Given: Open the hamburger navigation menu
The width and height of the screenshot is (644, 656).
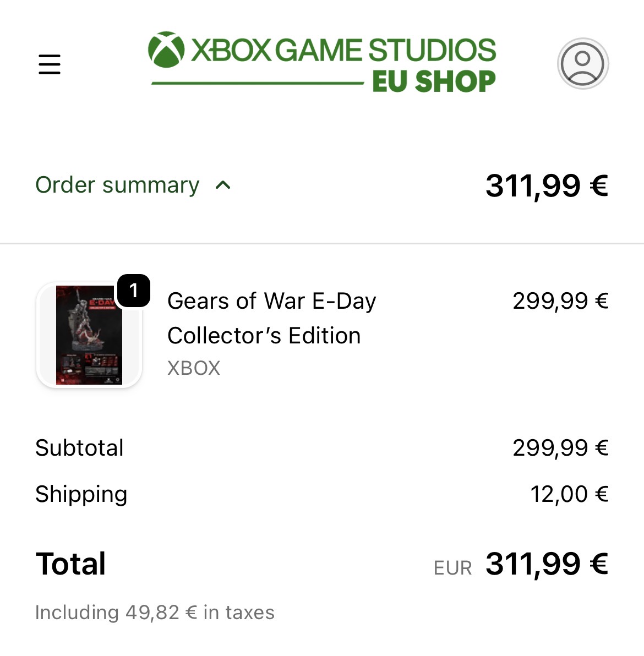Looking at the screenshot, I should coord(50,64).
